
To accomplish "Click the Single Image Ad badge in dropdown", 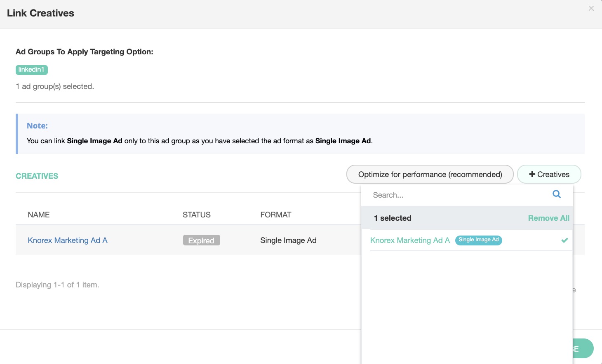I will (x=478, y=240).
